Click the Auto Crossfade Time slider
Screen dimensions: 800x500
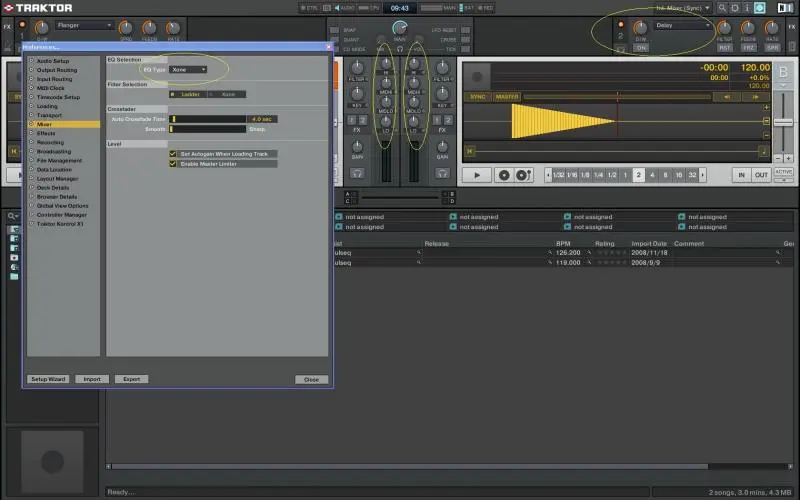coord(208,119)
